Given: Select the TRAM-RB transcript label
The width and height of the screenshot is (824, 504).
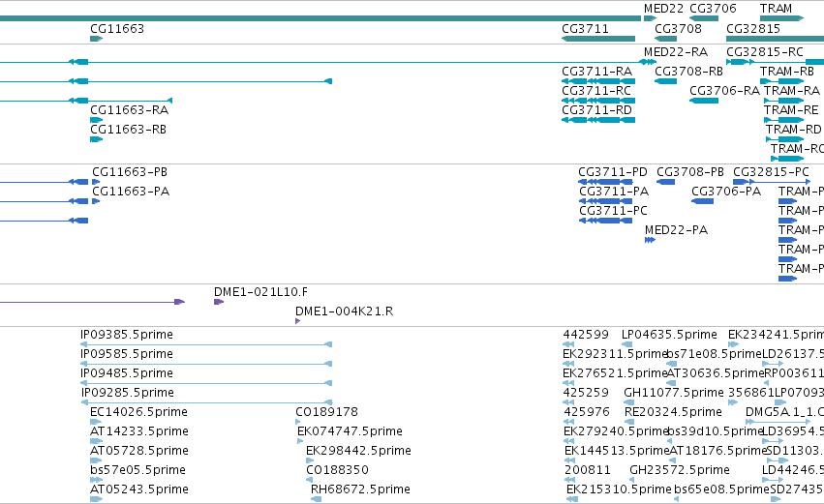Looking at the screenshot, I should tap(786, 72).
